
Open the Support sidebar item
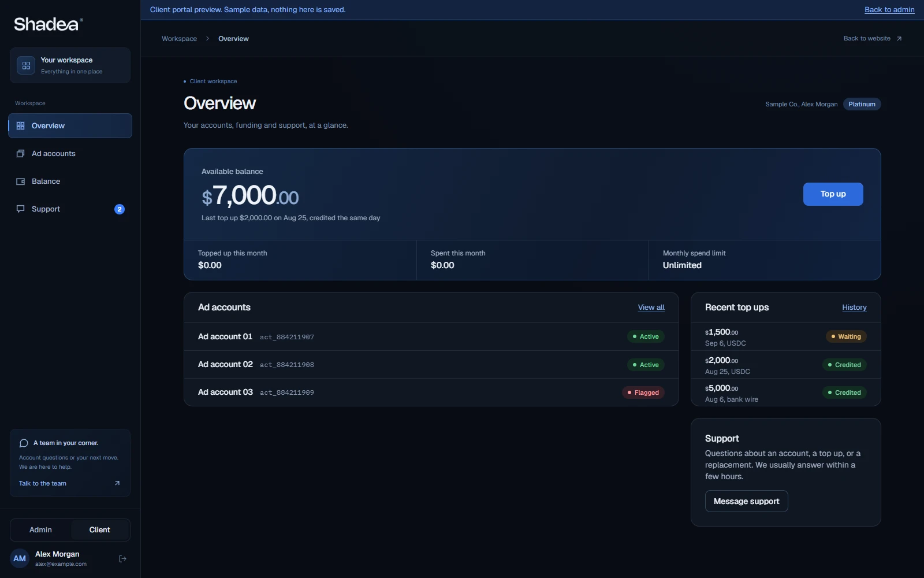[70, 209]
